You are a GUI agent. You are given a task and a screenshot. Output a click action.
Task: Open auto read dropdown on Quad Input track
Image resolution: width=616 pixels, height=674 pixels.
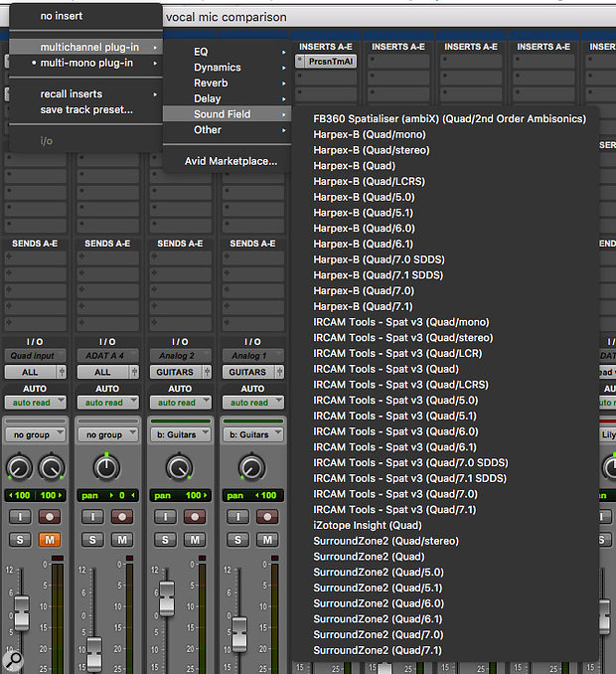(x=35, y=403)
